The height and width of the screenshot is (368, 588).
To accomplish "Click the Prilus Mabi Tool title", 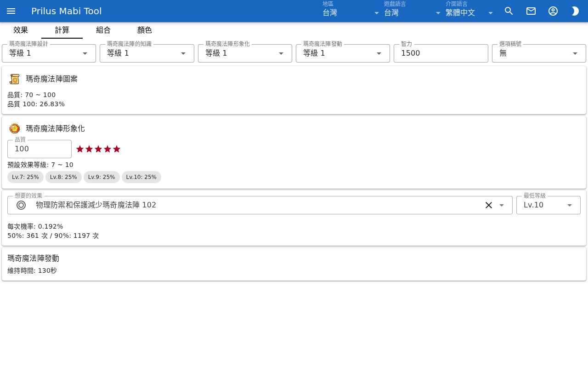I will tap(67, 11).
